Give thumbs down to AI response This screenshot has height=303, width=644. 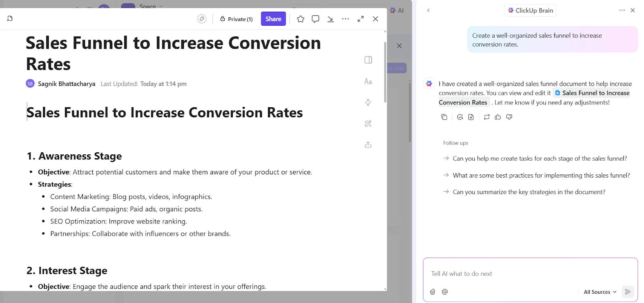tap(509, 117)
